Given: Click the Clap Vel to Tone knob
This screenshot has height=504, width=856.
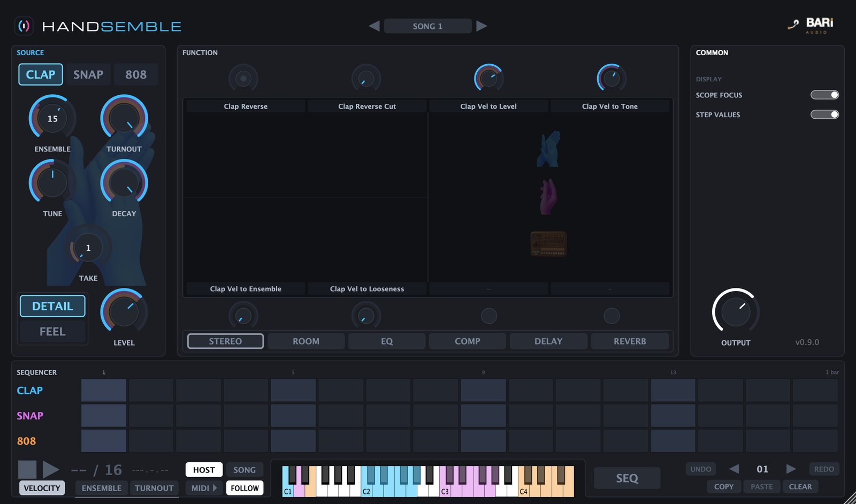Looking at the screenshot, I should pyautogui.click(x=612, y=79).
